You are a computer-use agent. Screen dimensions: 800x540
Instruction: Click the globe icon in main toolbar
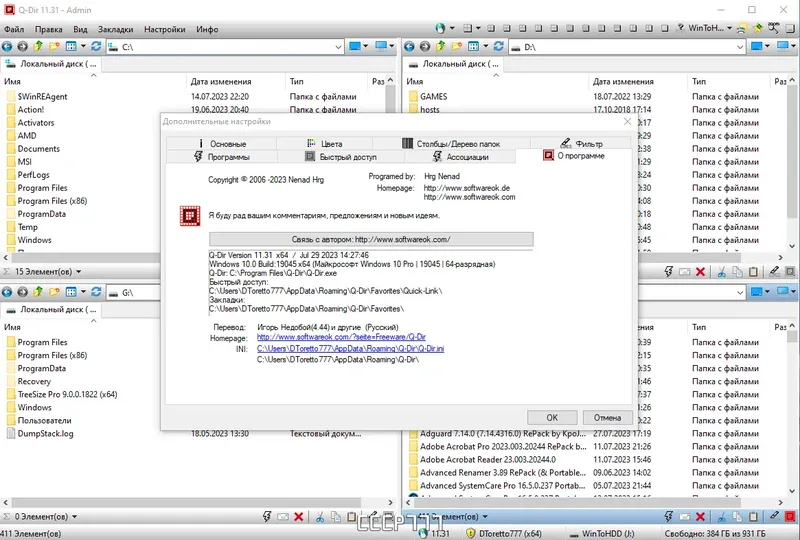(440, 28)
